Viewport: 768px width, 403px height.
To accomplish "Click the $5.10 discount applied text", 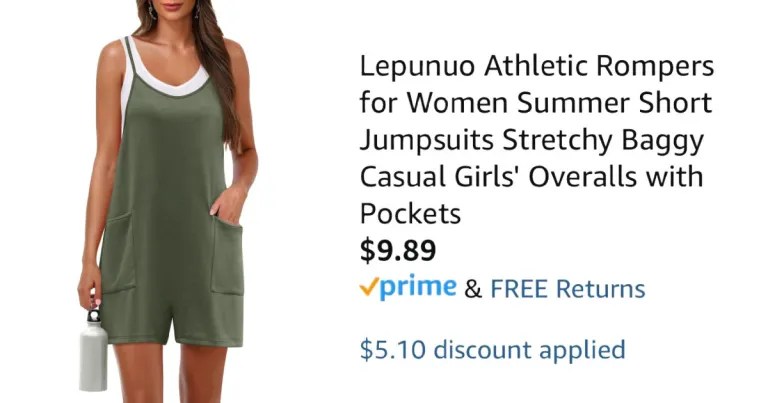I will [x=493, y=350].
